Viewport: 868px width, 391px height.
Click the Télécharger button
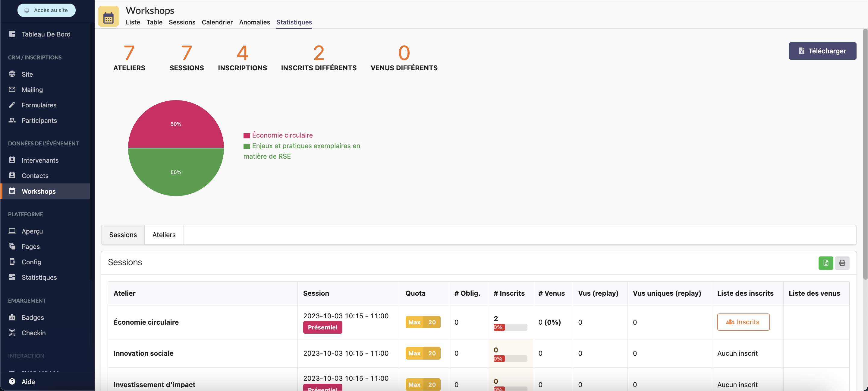(x=822, y=51)
